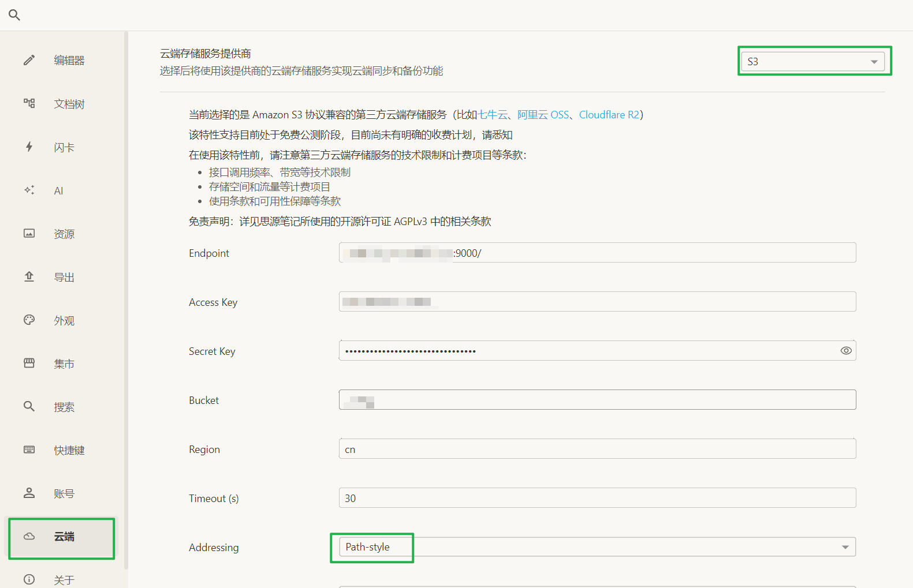Open the 云端存储服务提供商 S3 dropdown
Viewport: 913px width, 588px height.
(813, 62)
